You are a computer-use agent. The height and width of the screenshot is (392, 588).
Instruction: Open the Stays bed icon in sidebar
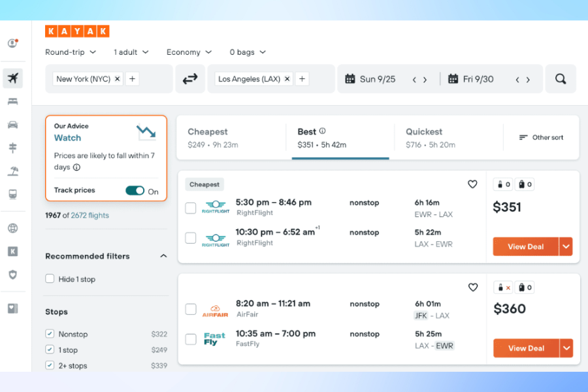pyautogui.click(x=13, y=101)
